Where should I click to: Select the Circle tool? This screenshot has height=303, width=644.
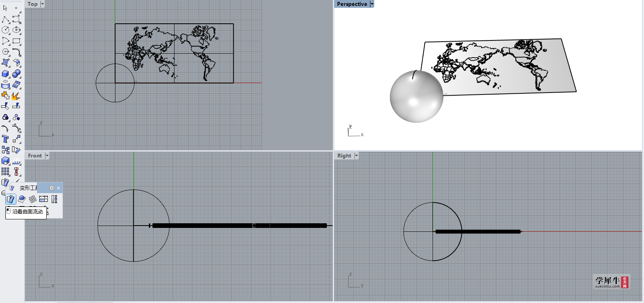[x=5, y=30]
